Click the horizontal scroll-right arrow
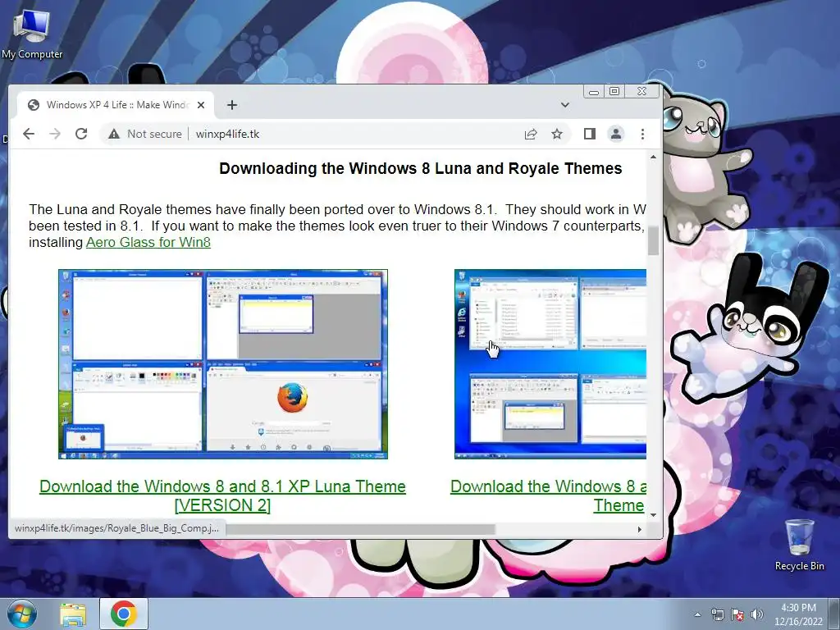 click(640, 529)
